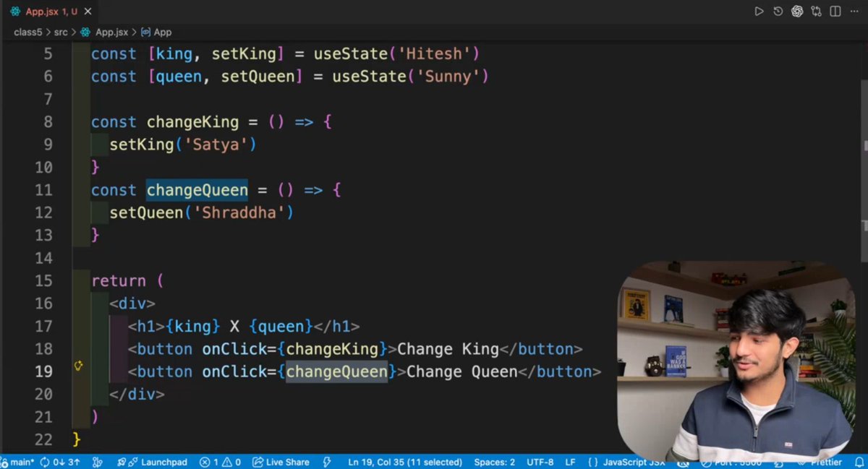Change indentation Spaces: 2
Viewport: 868px width, 469px height.
[495, 462]
